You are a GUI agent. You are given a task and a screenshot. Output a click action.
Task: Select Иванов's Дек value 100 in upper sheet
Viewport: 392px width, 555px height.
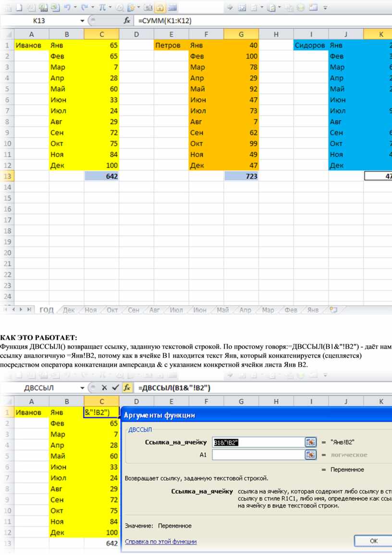(x=101, y=165)
